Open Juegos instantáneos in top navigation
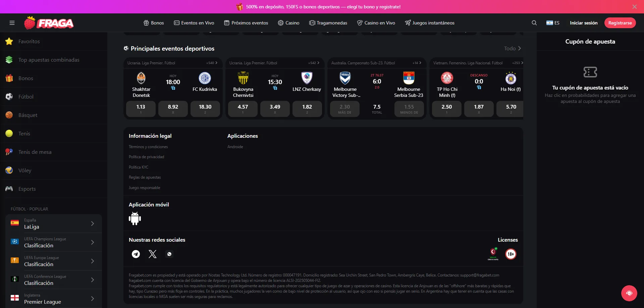Image resolution: width=644 pixels, height=308 pixels. click(x=430, y=23)
